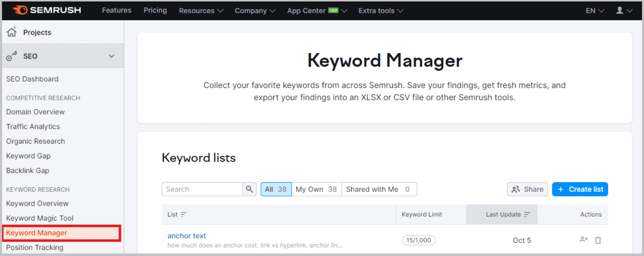
Task: Go to the Pricing page
Action: coord(155,10)
